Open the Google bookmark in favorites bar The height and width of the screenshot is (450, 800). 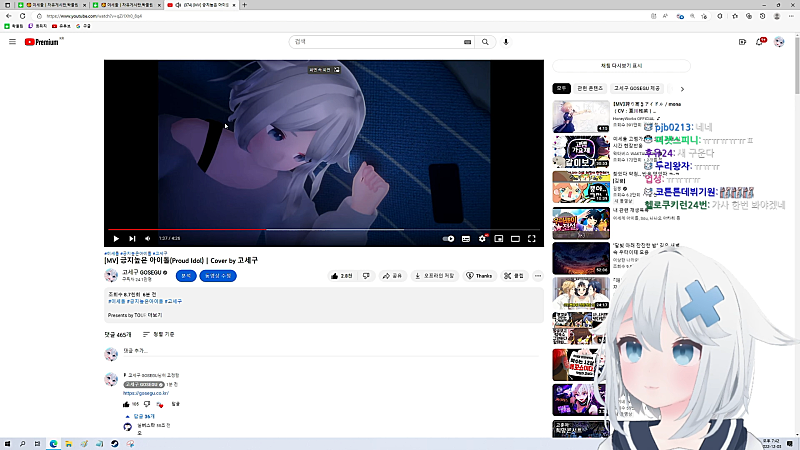pyautogui.click(x=83, y=26)
